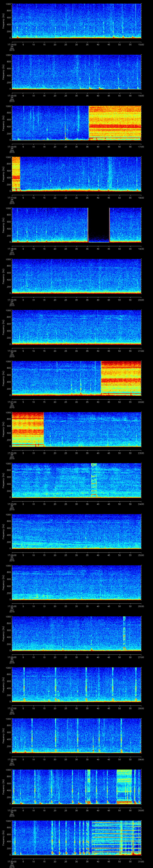
Task: Click the 22:00 end time label
Action: click(x=141, y=402)
